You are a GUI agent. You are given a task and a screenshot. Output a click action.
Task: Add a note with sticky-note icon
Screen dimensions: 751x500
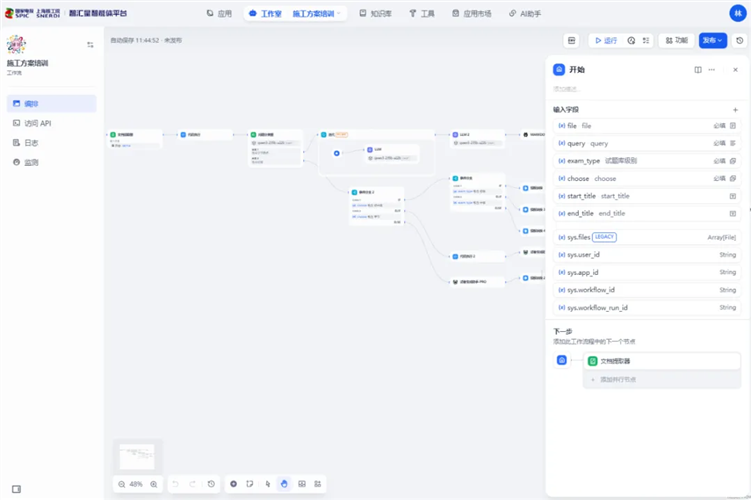click(250, 484)
